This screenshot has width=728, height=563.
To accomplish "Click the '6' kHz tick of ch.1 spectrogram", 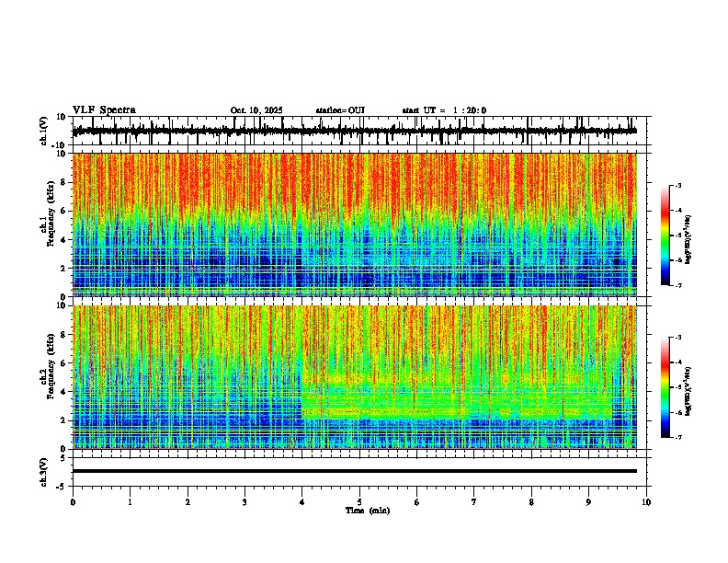I will pyautogui.click(x=63, y=211).
